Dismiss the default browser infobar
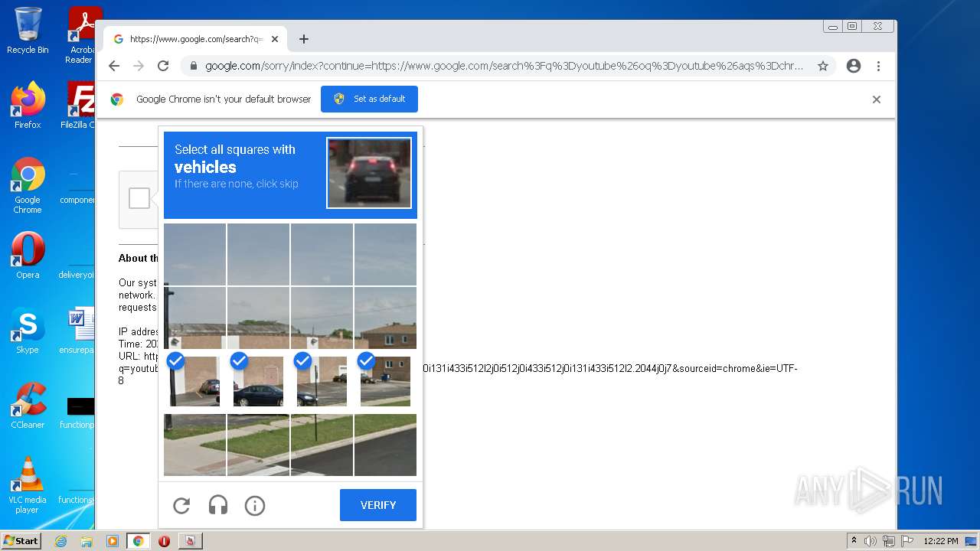Image resolution: width=980 pixels, height=551 pixels. coord(877,99)
